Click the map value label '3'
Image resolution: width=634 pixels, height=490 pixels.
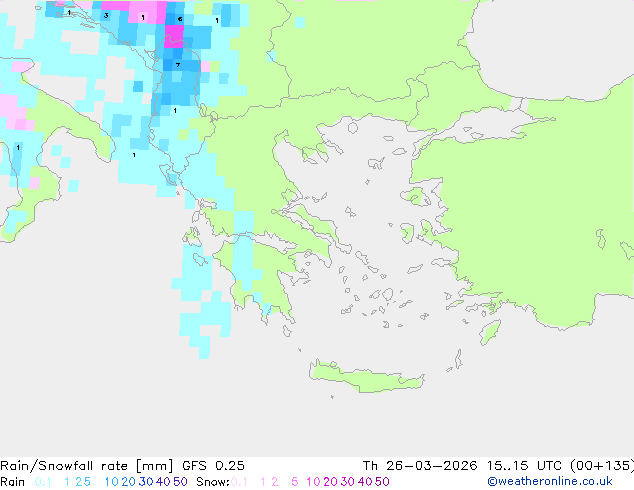pos(106,15)
